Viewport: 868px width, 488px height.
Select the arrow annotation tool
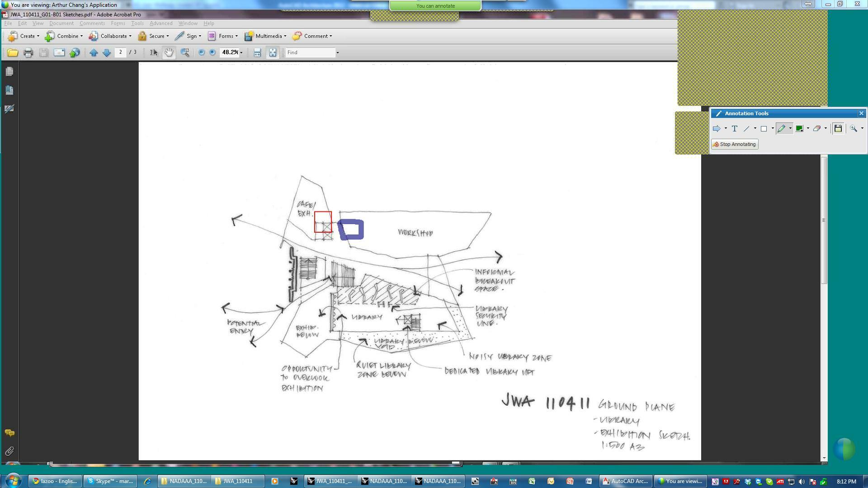[x=716, y=129]
